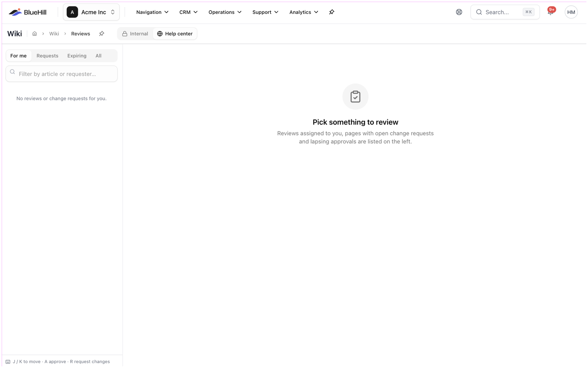Click the pin icon in top navigation
The width and height of the screenshot is (588, 368).
pos(332,12)
